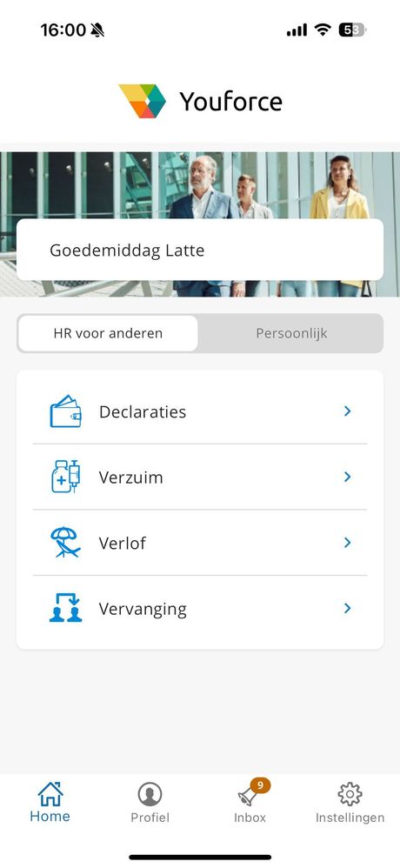Expand Verzuim with its chevron arrow
The image size is (400, 868).
[x=348, y=477]
